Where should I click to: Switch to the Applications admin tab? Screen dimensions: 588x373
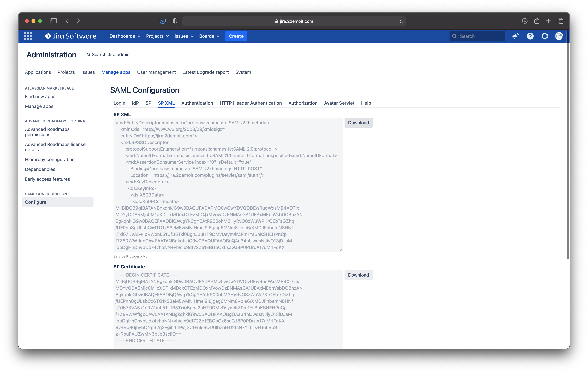(38, 72)
